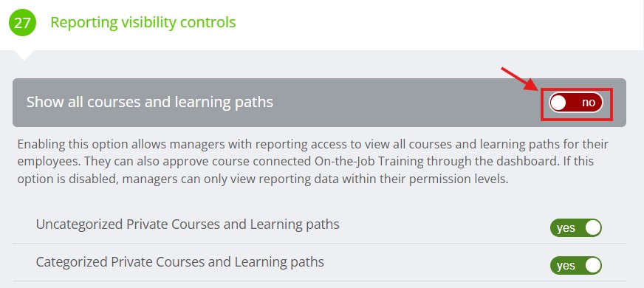The width and height of the screenshot is (644, 288).
Task: Enable the Show all courses toggle
Action: pyautogui.click(x=576, y=103)
